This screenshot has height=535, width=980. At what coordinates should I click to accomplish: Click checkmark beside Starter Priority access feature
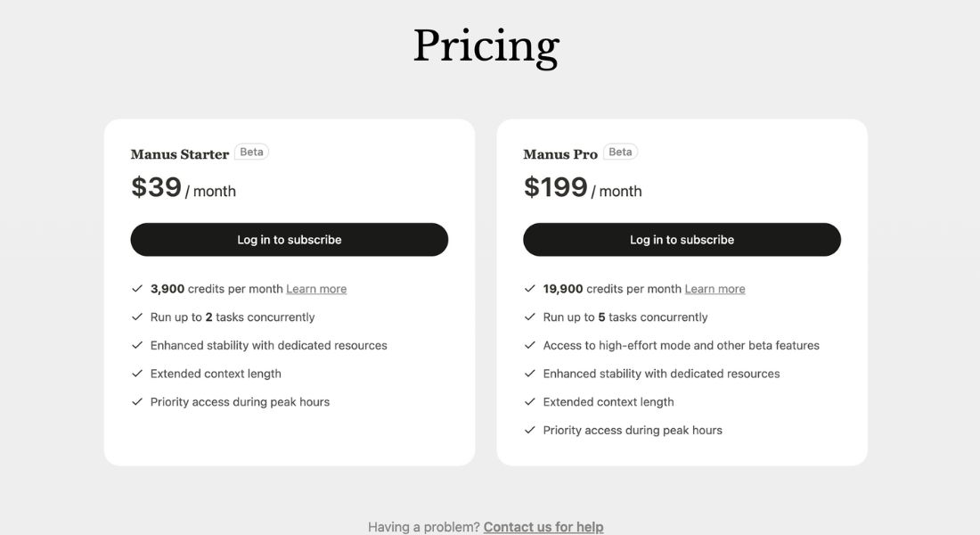[x=137, y=401]
